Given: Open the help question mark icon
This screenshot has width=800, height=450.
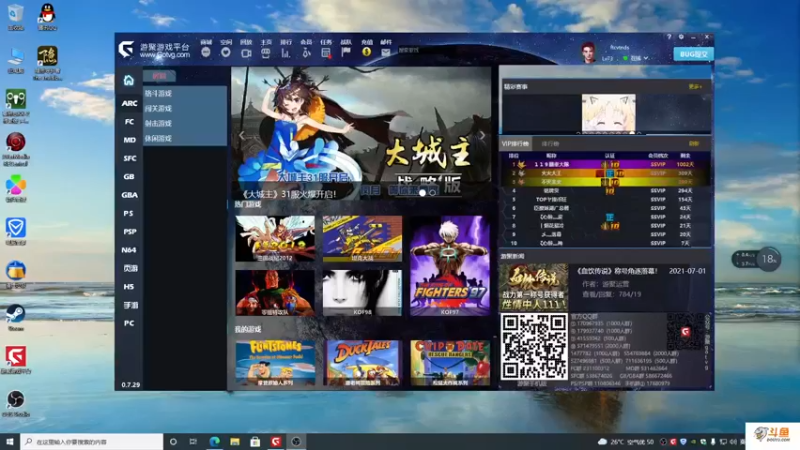Looking at the screenshot, I should tap(669, 37).
